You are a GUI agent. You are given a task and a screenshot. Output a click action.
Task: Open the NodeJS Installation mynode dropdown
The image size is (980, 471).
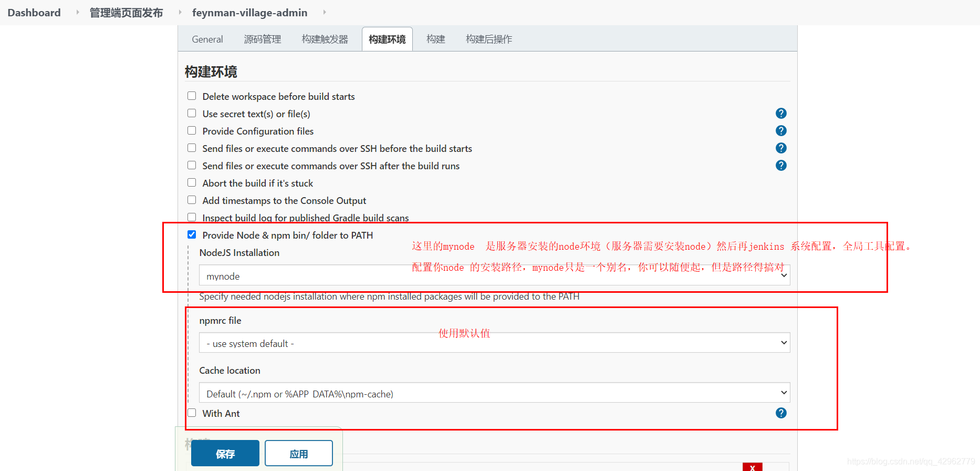494,275
